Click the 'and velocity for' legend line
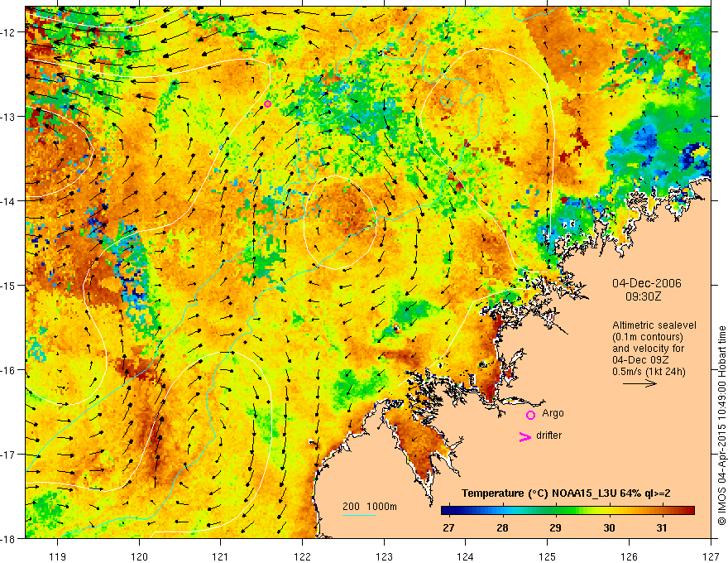Screen dimensions: 728x563 pos(648,349)
